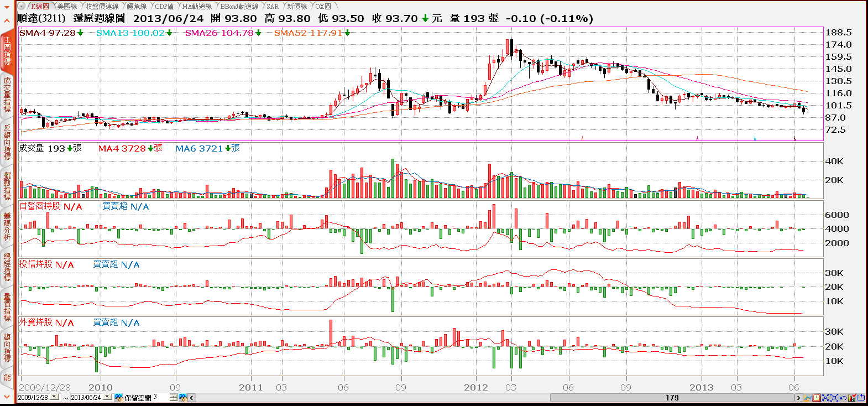Open the round chart-type menu button
Screen dimensions: 868x406
22,6
